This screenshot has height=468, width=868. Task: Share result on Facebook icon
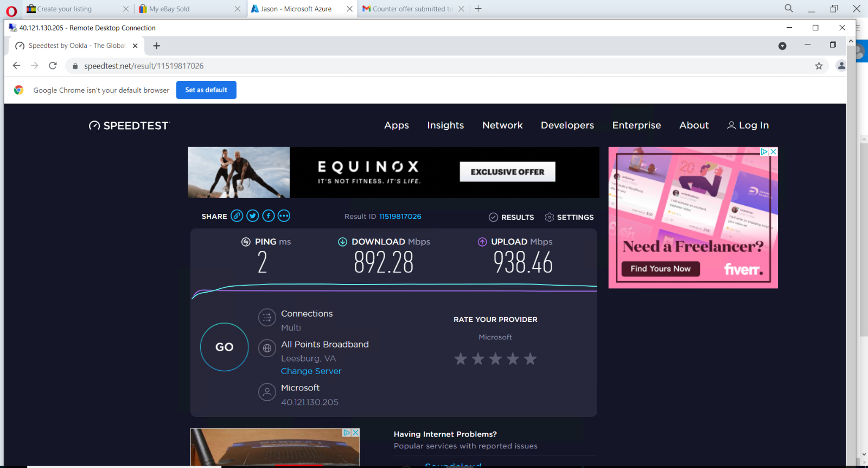point(269,216)
